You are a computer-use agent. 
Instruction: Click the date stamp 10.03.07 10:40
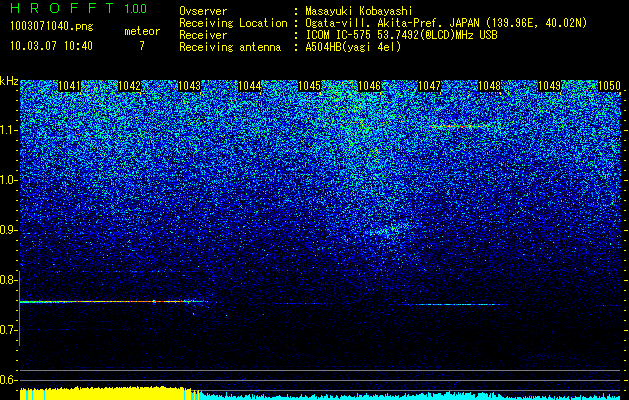(x=51, y=45)
